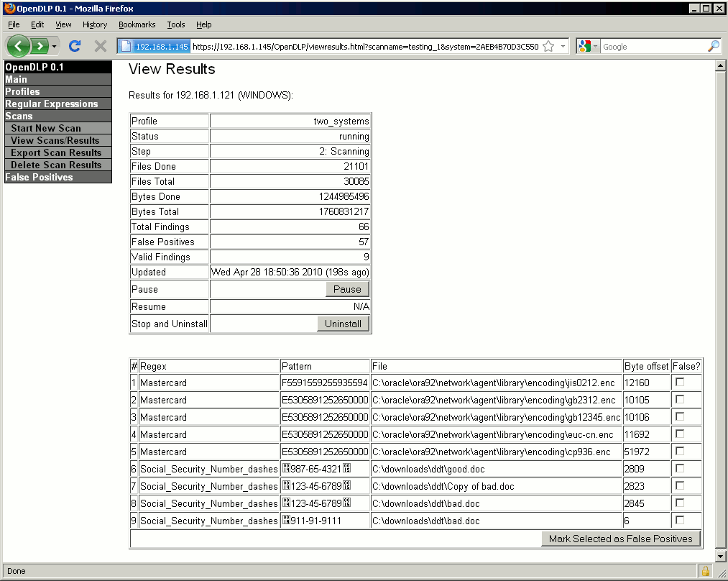Open the View menu
Screen dimensions: 728x581
63,24
